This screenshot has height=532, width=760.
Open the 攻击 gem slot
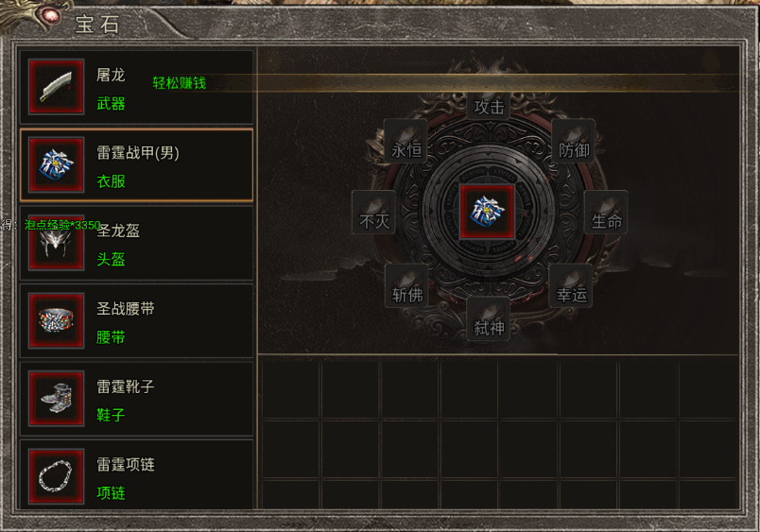tap(489, 106)
